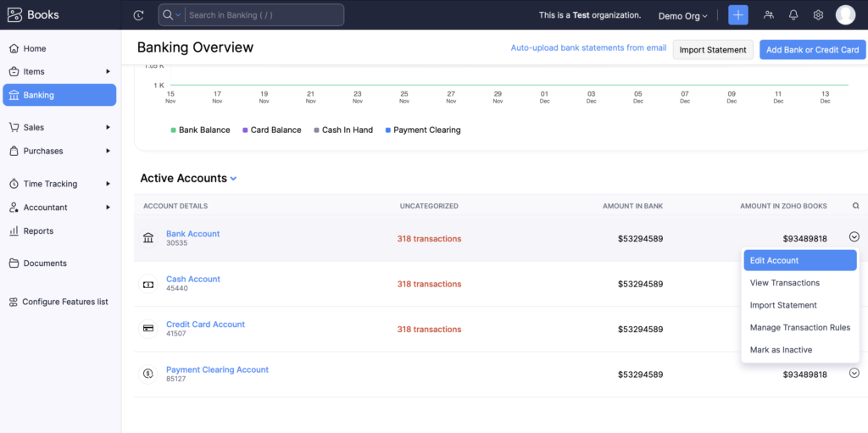The image size is (868, 433).
Task: Open the settings gear icon
Action: click(818, 15)
